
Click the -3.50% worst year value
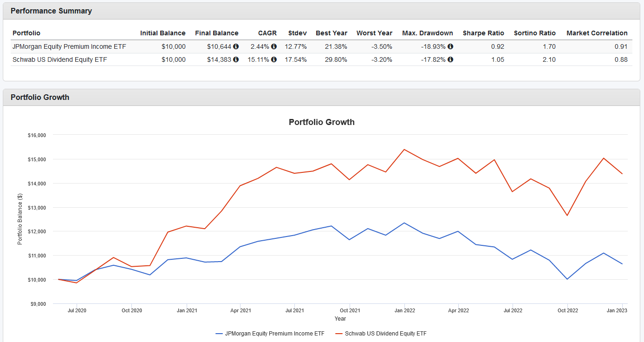pos(383,46)
